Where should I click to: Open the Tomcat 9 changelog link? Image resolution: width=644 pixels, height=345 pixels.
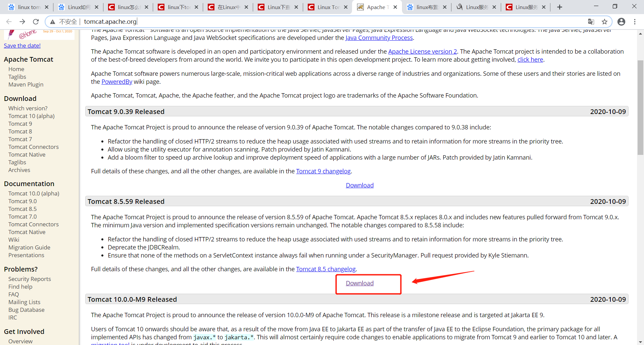(323, 171)
